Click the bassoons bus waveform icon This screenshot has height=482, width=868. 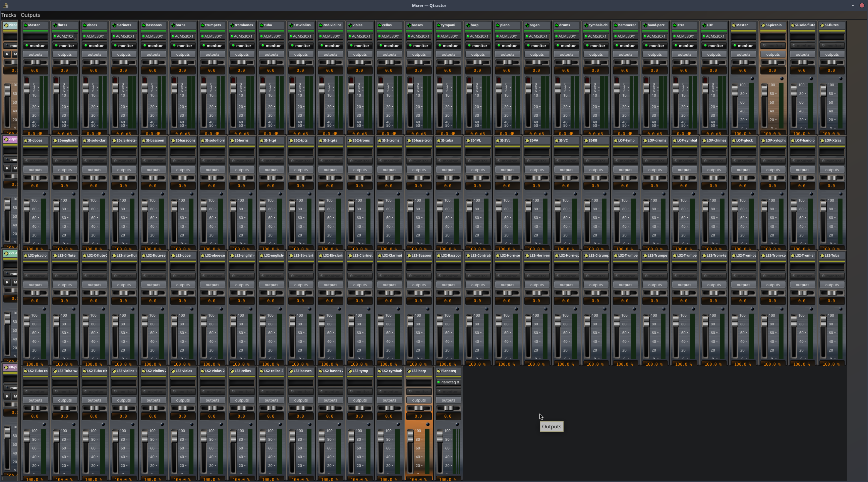[143, 25]
